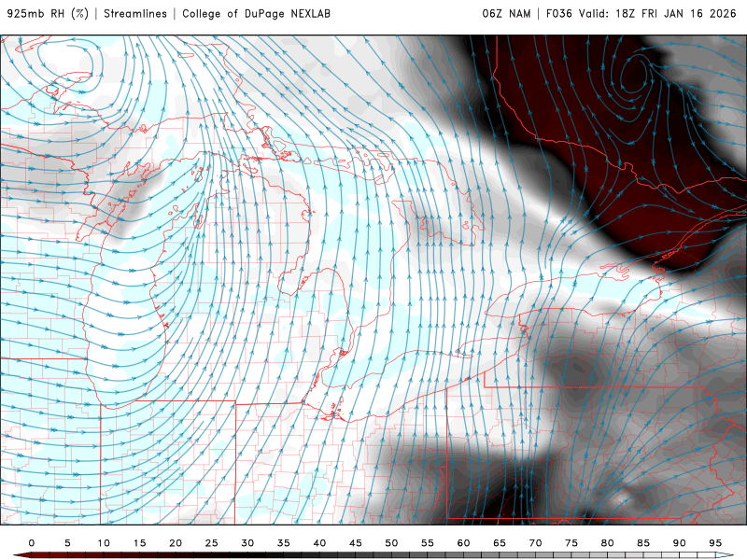Click the 45 label on the RH scale
The height and width of the screenshot is (560, 747).
(356, 543)
